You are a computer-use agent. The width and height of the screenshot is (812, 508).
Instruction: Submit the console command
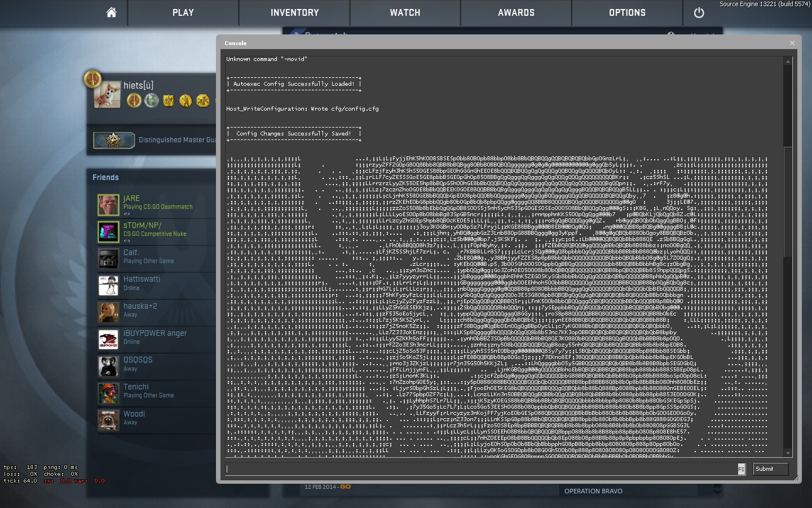click(770, 469)
